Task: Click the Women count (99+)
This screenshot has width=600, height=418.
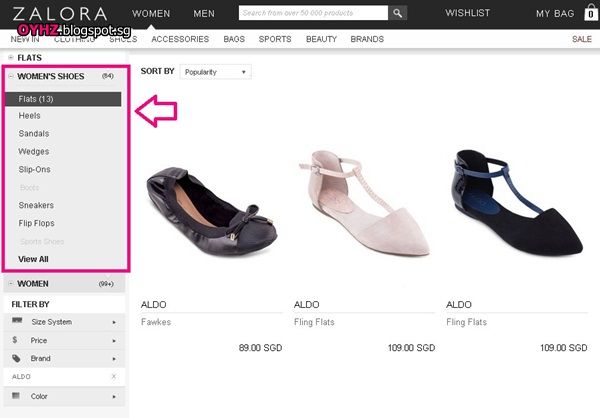Action: point(106,284)
